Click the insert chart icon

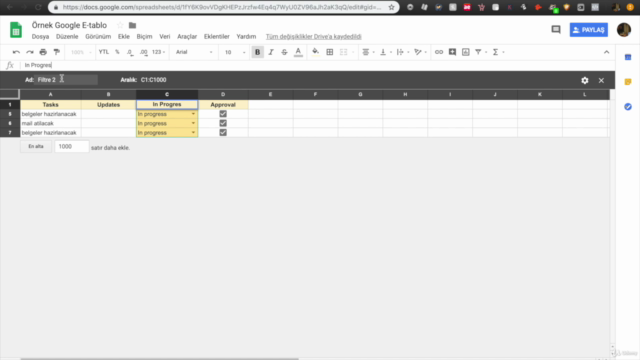tap(466, 52)
